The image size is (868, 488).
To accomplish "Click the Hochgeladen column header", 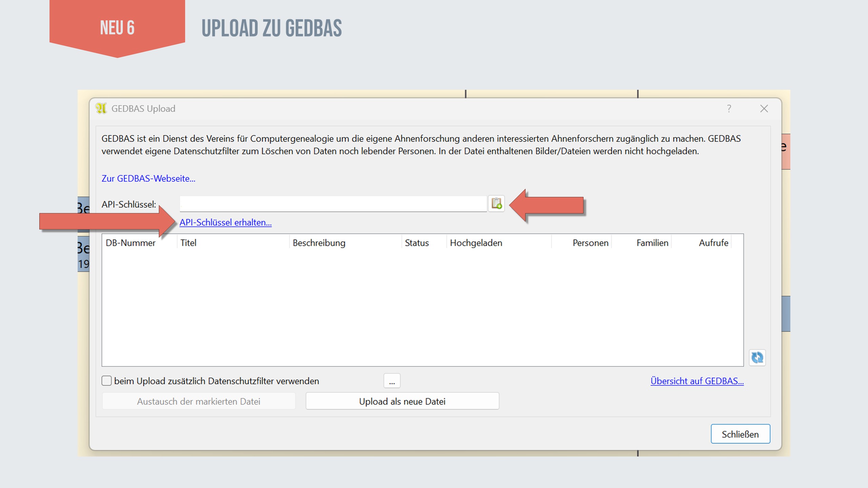I will [476, 243].
